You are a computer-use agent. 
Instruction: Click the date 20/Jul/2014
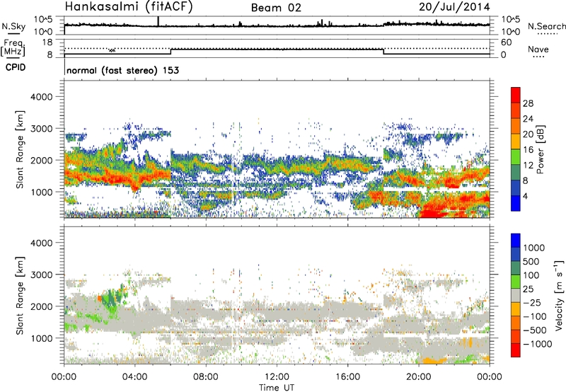coord(454,7)
